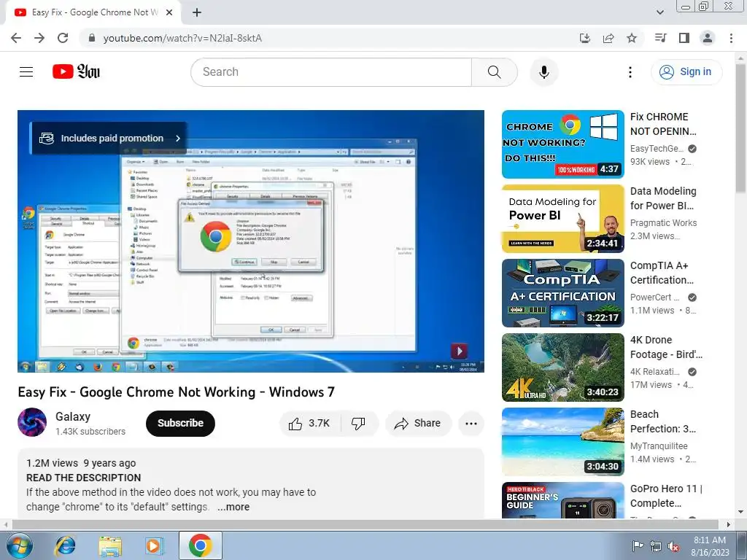Open the MyTranquilitee channel name
747x560 pixels.
pyautogui.click(x=659, y=446)
